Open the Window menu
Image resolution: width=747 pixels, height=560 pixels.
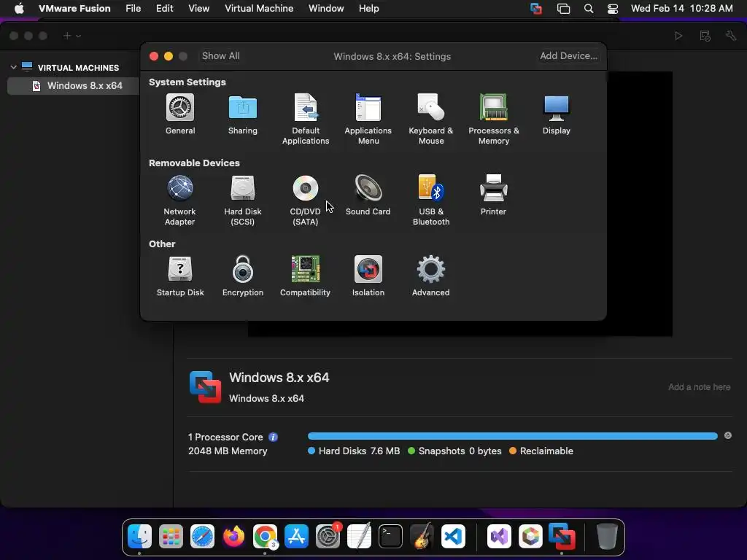click(x=326, y=8)
